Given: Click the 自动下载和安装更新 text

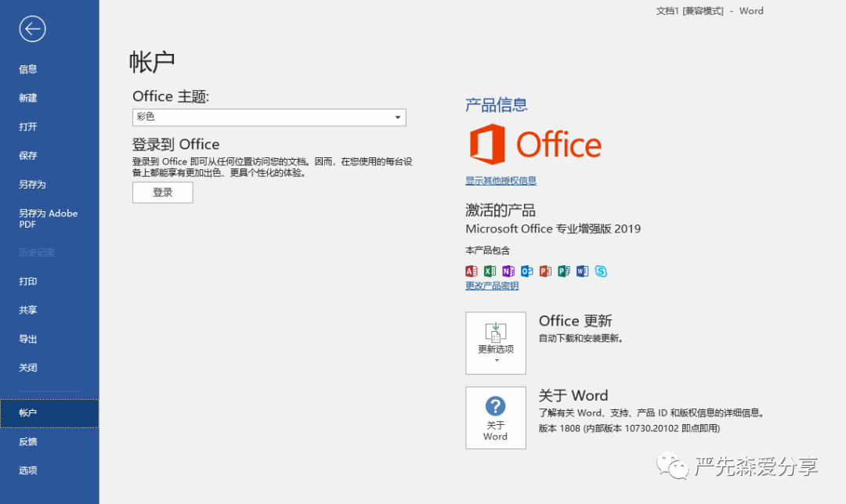Looking at the screenshot, I should click(x=581, y=339).
